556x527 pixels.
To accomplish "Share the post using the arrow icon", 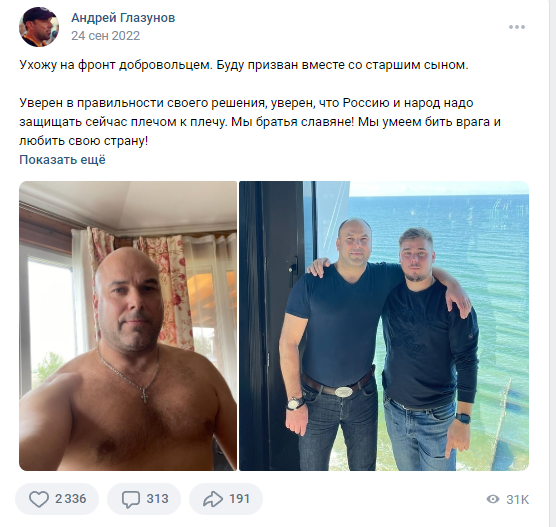I will pos(213,499).
